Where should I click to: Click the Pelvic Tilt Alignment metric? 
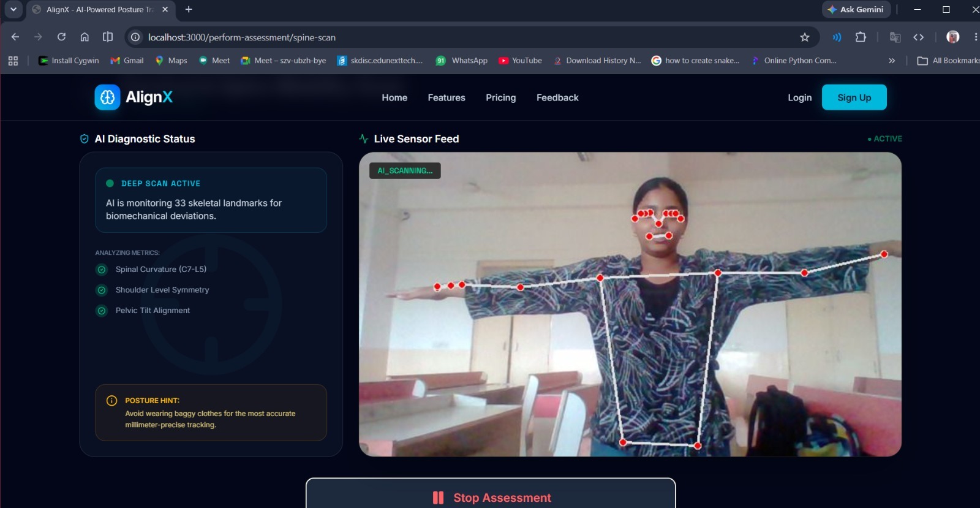pos(153,311)
